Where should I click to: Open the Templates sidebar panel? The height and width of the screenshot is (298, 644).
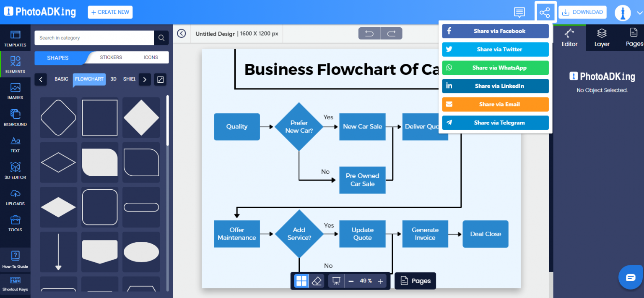[15, 38]
